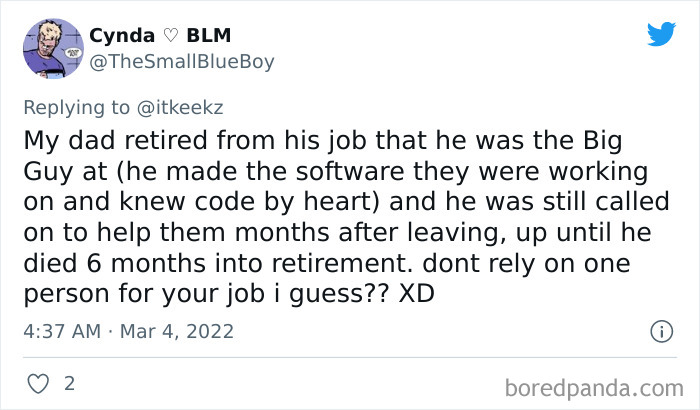Open the Cynda display name link
Image resolution: width=700 pixels, height=410 pixels.
coord(120,36)
